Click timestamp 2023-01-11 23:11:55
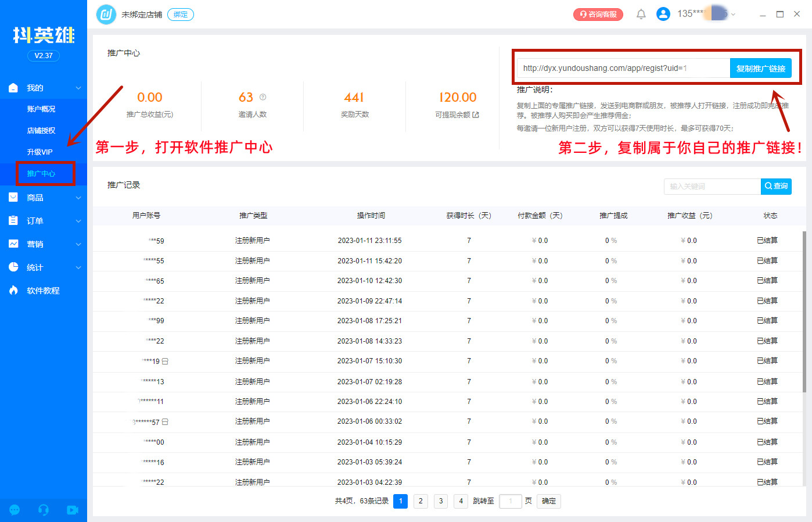Screen dimensions: 812x522 tap(369, 241)
